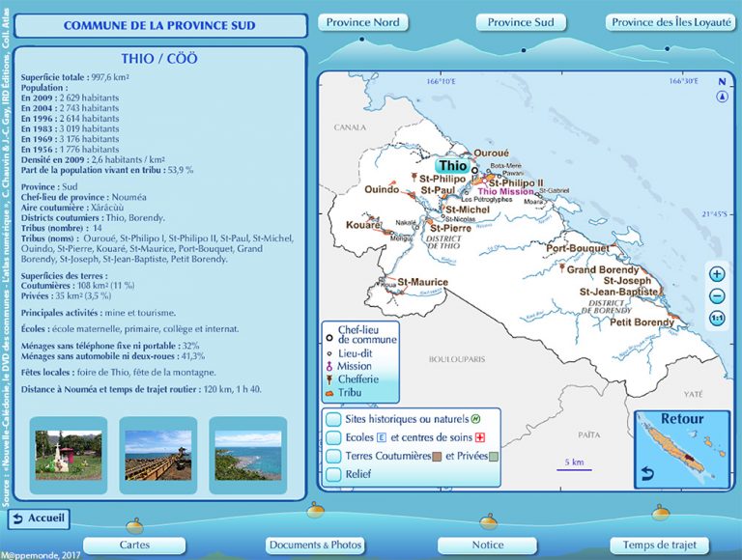Click the curved return arrow under Retour
The image size is (742, 560).
click(647, 473)
